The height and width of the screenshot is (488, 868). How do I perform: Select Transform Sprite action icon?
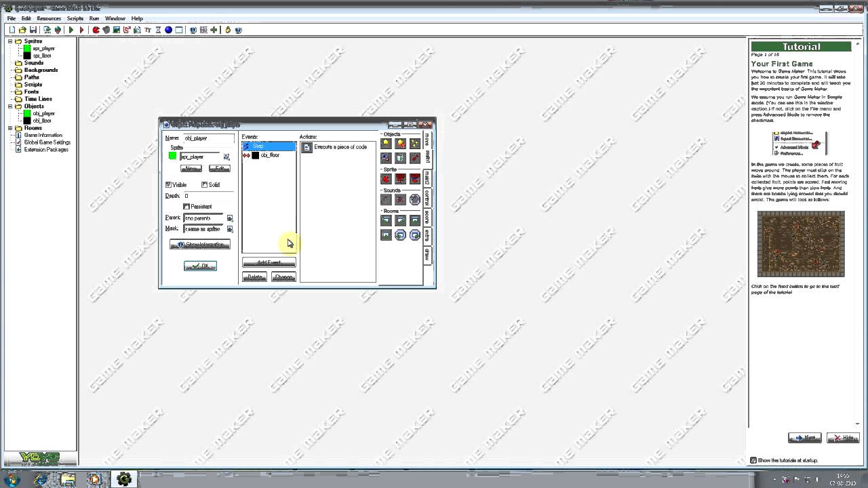[x=400, y=179]
